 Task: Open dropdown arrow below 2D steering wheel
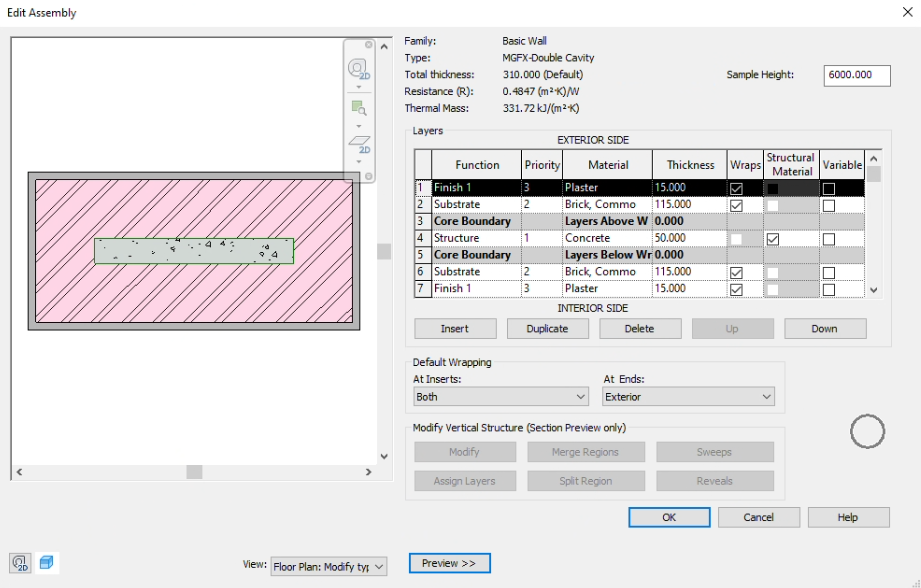point(358,88)
